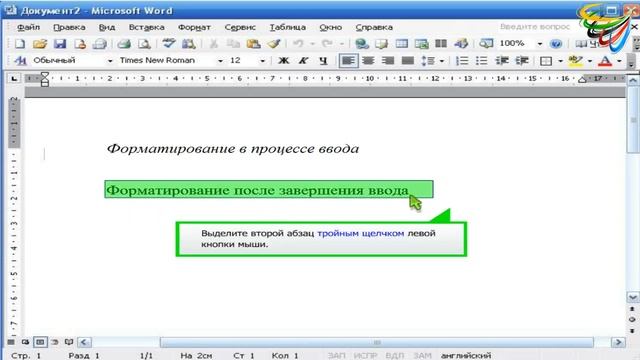Insert Excel worksheet icon
The height and width of the screenshot is (360, 640).
(x=421, y=44)
